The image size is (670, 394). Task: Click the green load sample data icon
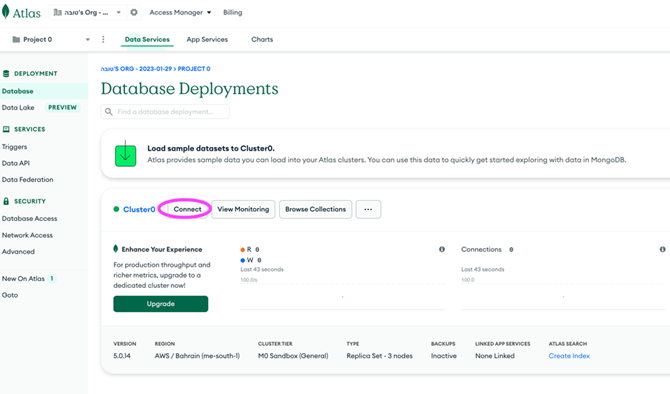[x=125, y=155]
